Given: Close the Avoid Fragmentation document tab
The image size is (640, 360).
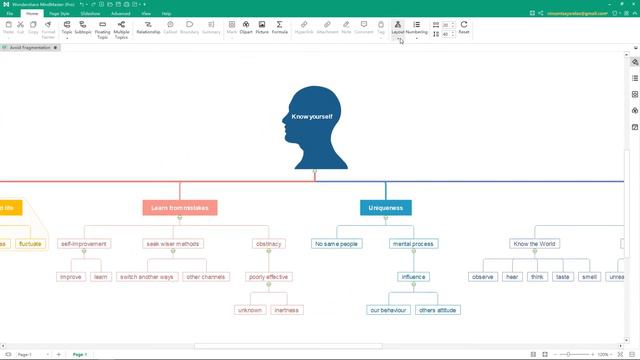Looking at the screenshot, I should (x=56, y=48).
